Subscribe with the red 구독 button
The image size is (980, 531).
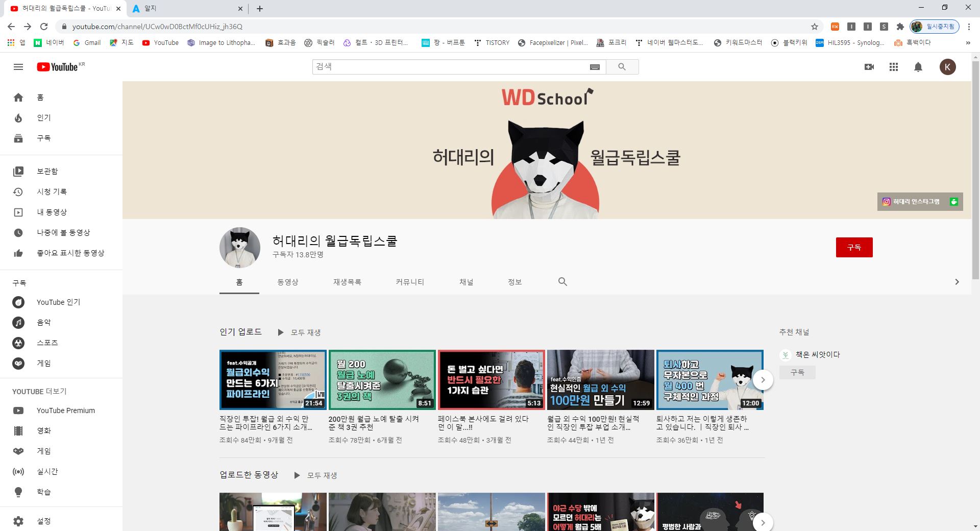point(854,247)
